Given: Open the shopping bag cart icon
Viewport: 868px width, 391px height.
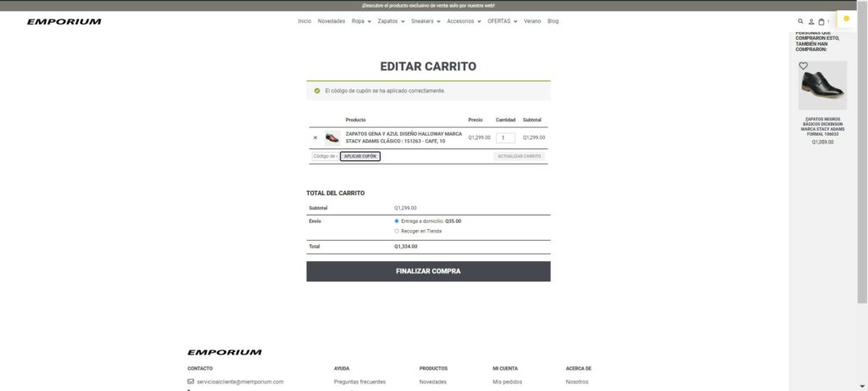Looking at the screenshot, I should click(x=821, y=21).
